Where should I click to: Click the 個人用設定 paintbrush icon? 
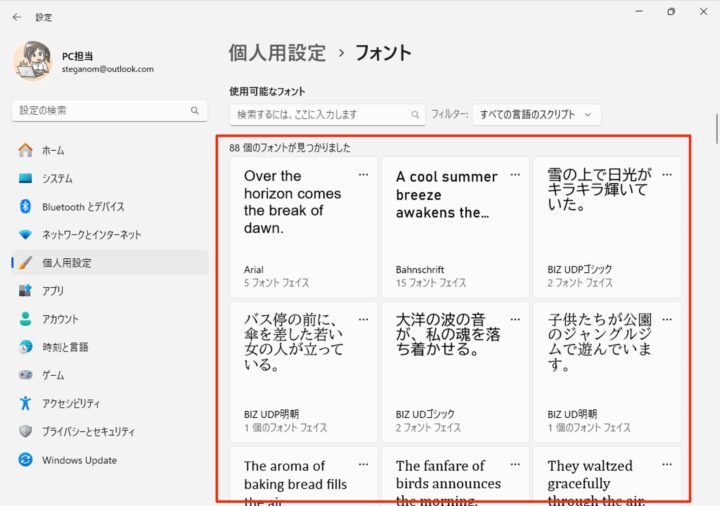pyautogui.click(x=25, y=263)
